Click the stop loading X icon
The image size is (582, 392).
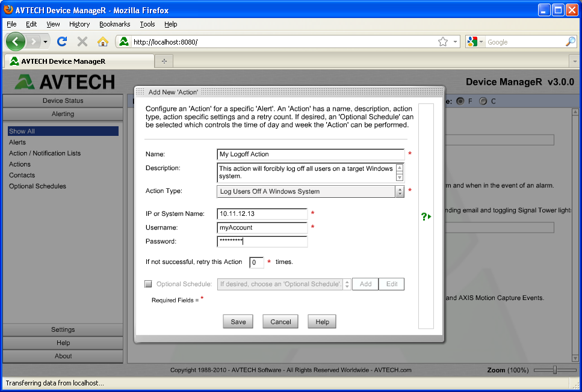tap(82, 41)
